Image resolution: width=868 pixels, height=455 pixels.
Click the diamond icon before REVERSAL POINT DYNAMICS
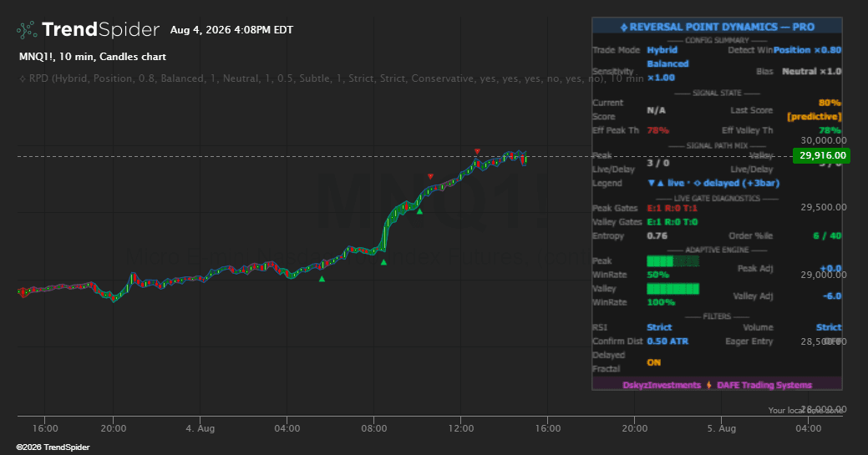coord(624,27)
